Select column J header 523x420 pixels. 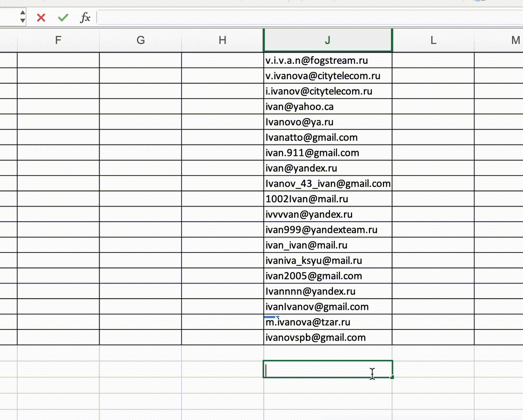tap(328, 40)
